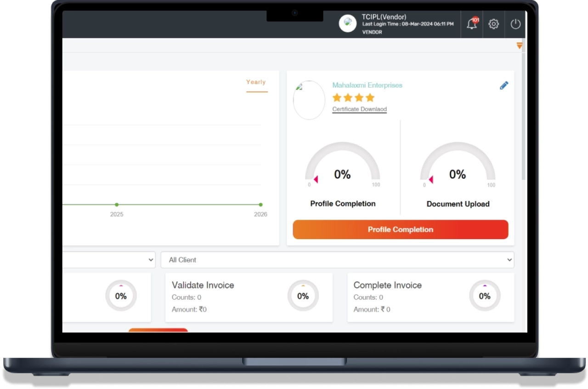This screenshot has height=389, width=588.
Task: Click the Complete Invoice 0% progress ring
Action: pos(485,296)
